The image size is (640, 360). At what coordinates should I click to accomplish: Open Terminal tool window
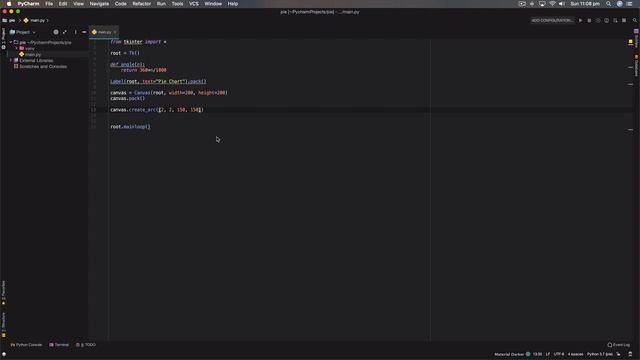click(59, 345)
